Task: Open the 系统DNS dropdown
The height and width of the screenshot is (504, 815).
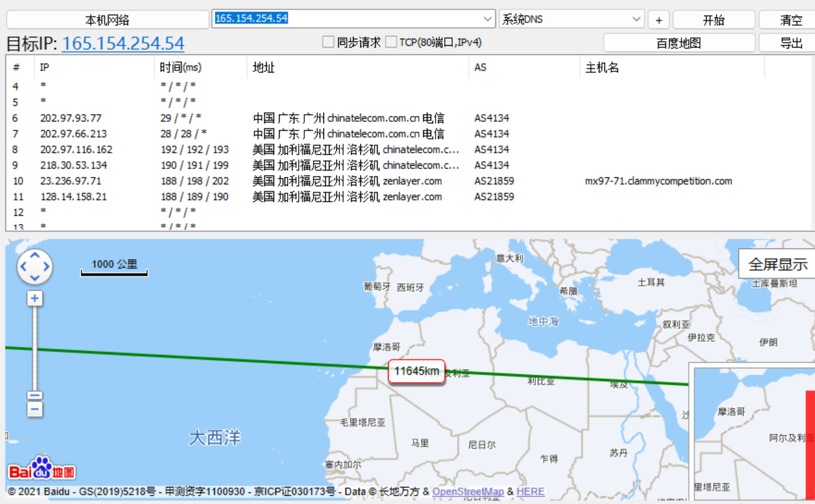Action: pyautogui.click(x=636, y=20)
